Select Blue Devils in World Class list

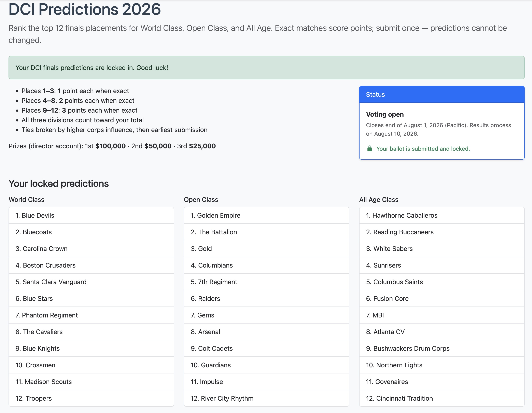click(x=91, y=215)
